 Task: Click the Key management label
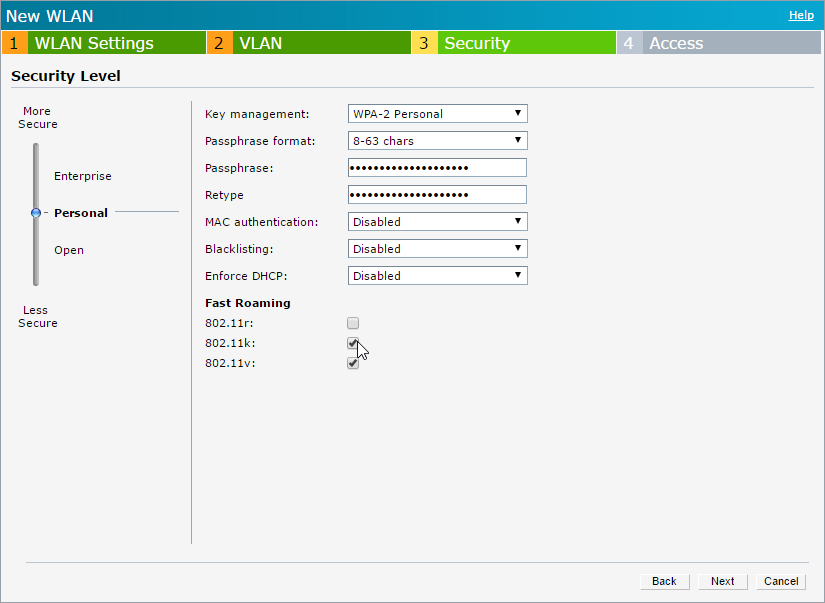257,114
